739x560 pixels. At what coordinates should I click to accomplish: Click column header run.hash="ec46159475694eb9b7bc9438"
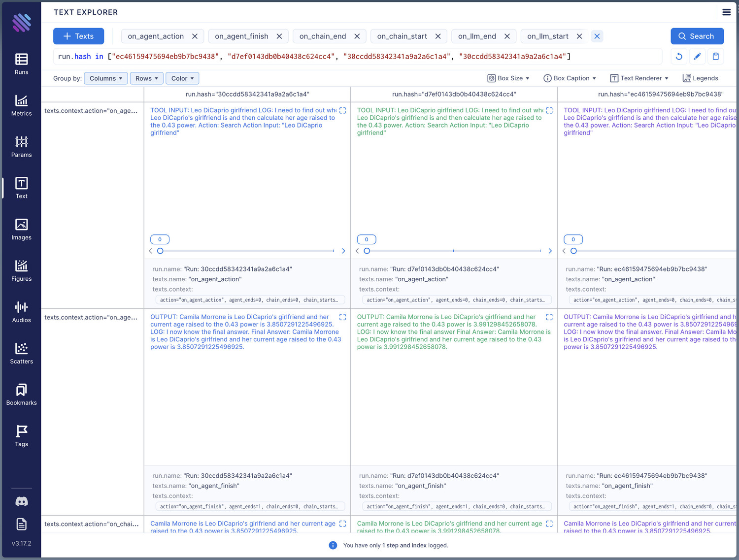[661, 94]
